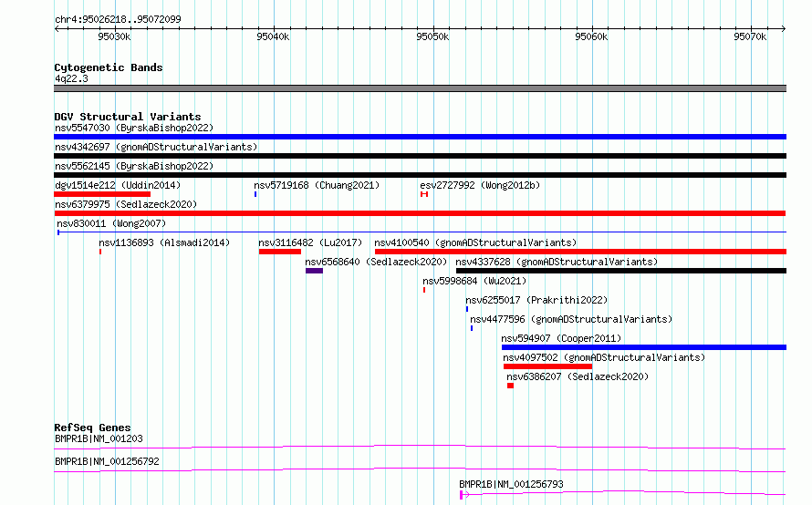Open the nsv5547030 (ByrskaBishop2022) label
The width and height of the screenshot is (812, 505).
coord(134,128)
